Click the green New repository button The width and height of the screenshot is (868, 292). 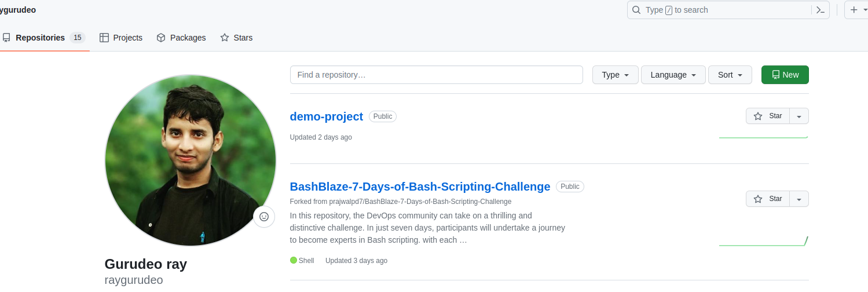[x=785, y=75]
